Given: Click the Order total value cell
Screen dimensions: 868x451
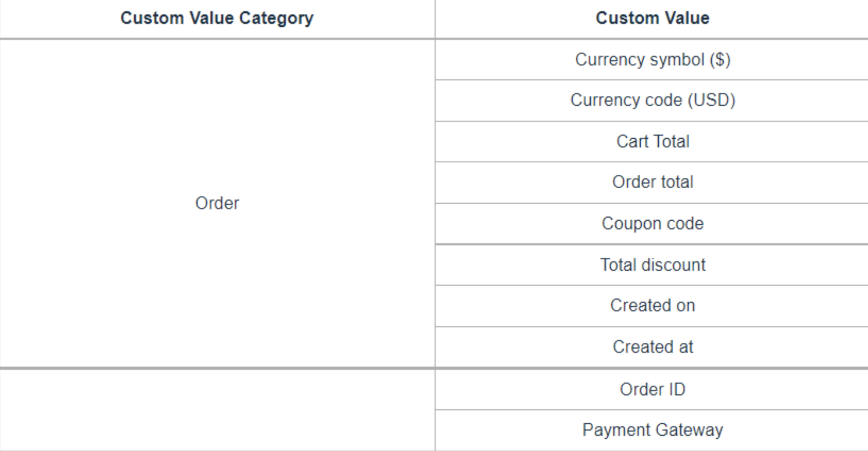Looking at the screenshot, I should point(652,182).
